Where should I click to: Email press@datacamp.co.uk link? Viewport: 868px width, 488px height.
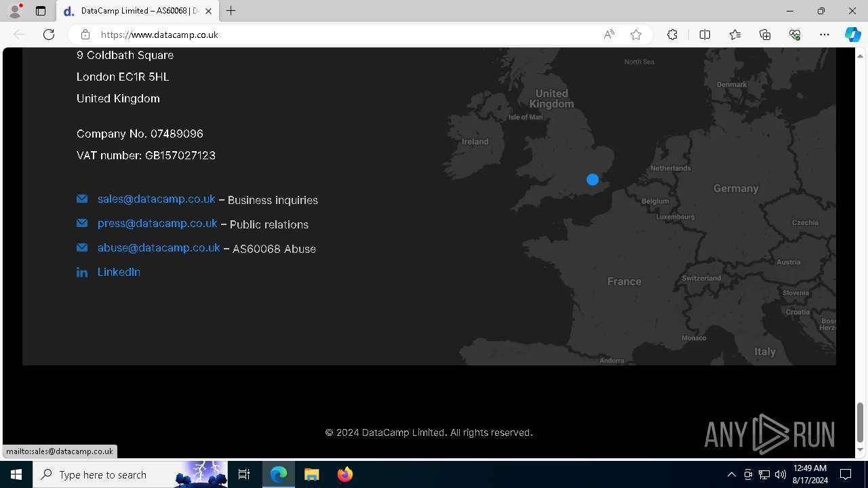tap(157, 224)
